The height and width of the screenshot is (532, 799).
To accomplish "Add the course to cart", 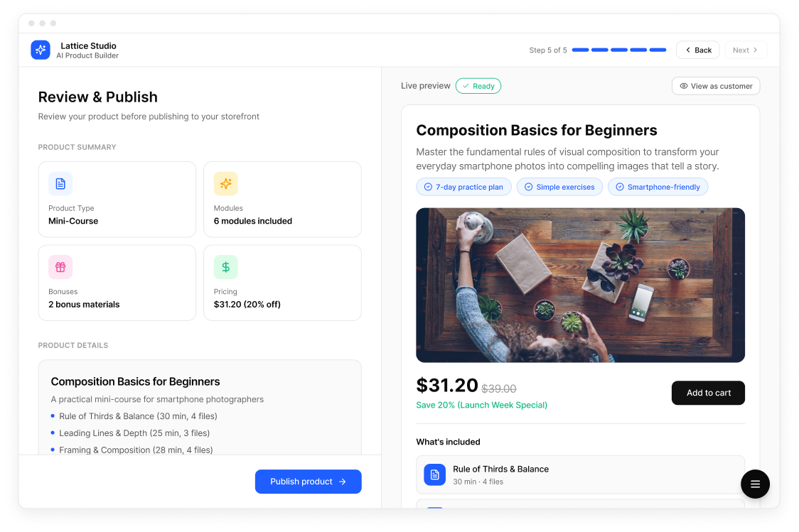I will [x=708, y=393].
